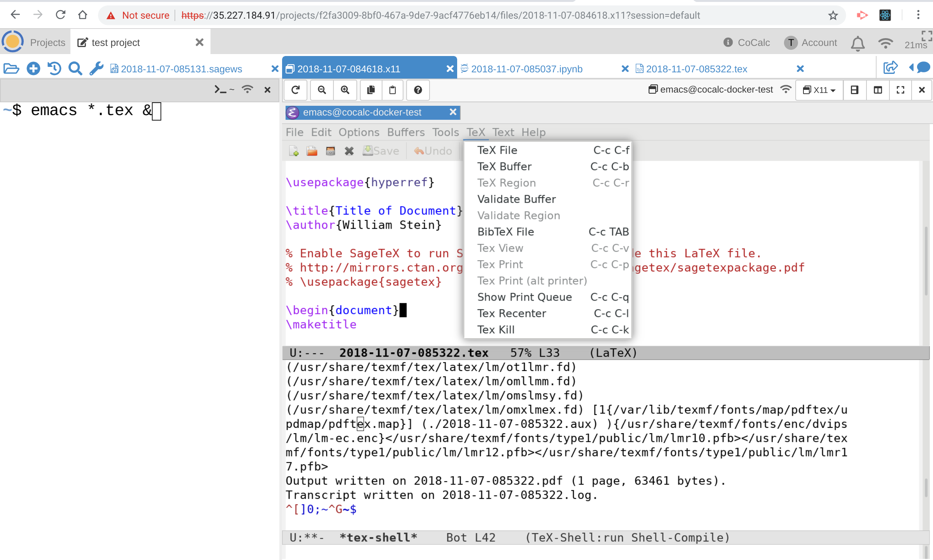The height and width of the screenshot is (560, 933).
Task: Split frame horizontally into rows
Action: pos(854,90)
